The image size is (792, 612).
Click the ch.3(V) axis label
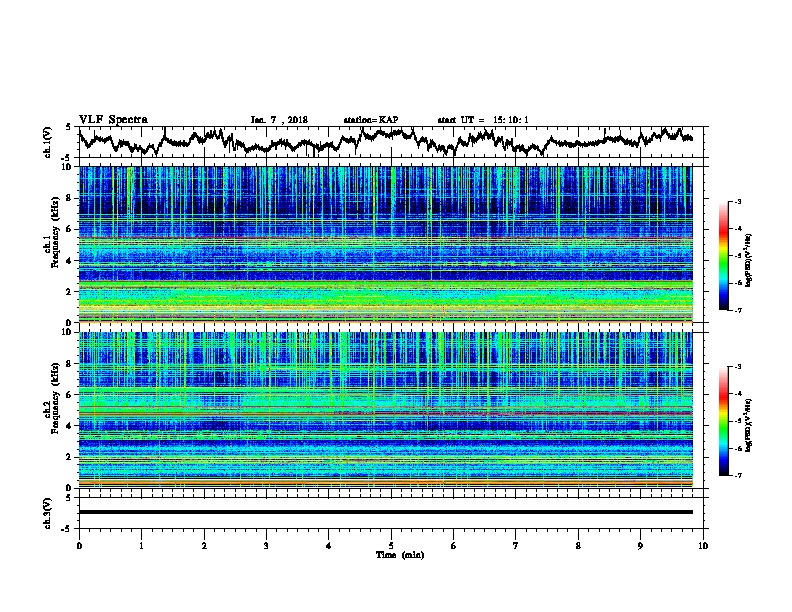point(47,513)
